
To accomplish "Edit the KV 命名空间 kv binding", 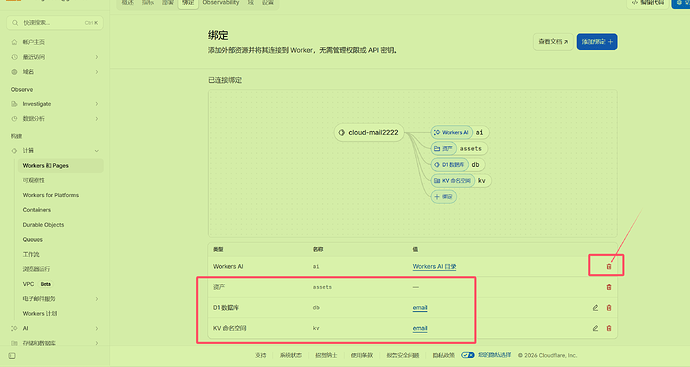I will pyautogui.click(x=595, y=328).
